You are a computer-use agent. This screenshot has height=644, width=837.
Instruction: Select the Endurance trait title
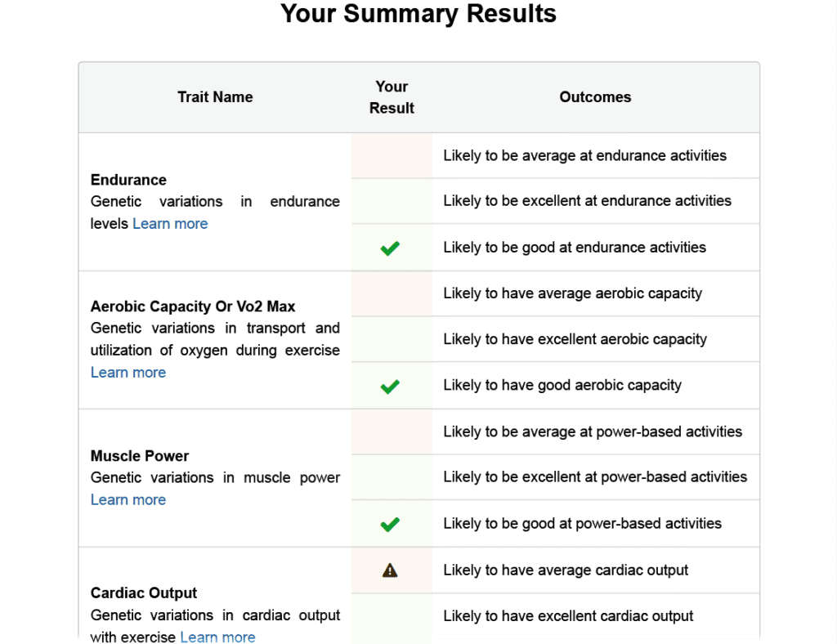(x=128, y=180)
